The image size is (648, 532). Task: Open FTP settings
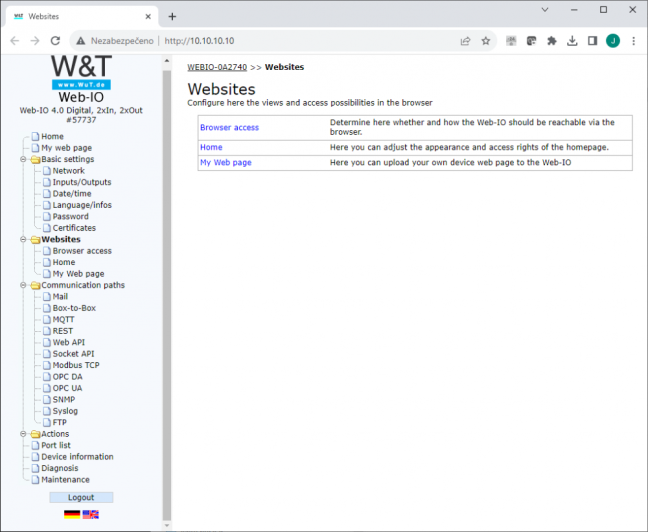coord(60,422)
